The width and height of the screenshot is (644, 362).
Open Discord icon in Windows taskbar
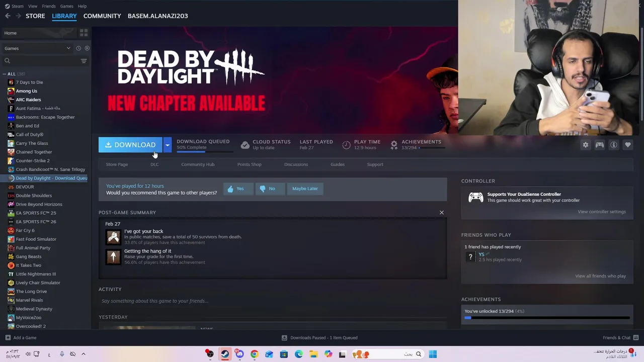coord(239,354)
